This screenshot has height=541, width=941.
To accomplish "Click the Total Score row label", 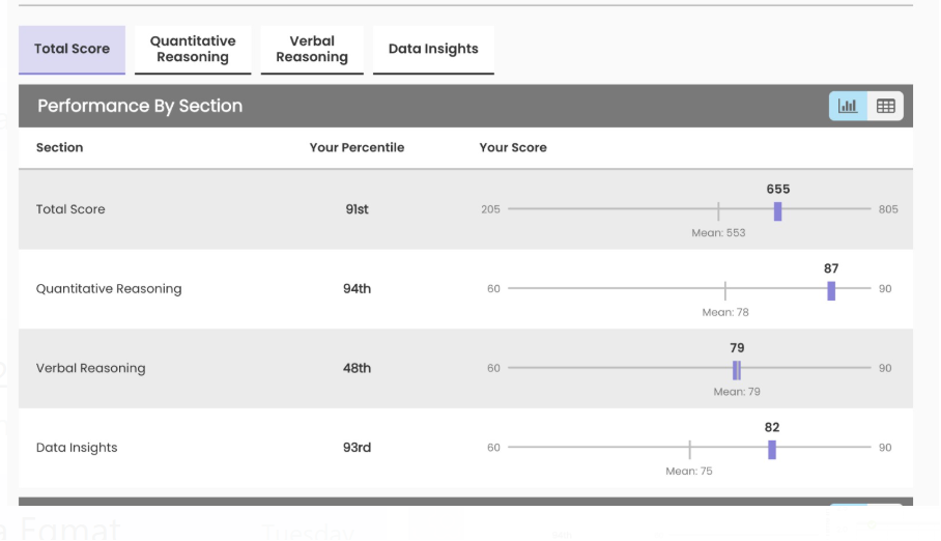I will tap(70, 209).
